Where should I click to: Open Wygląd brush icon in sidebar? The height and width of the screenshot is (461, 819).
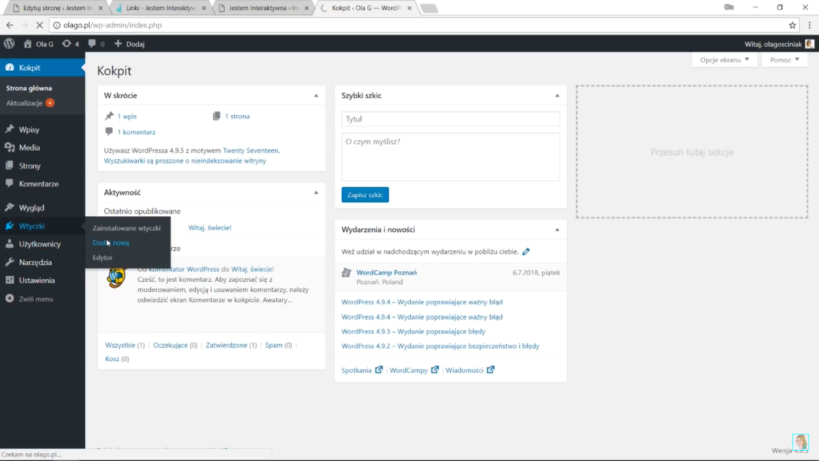(9, 207)
